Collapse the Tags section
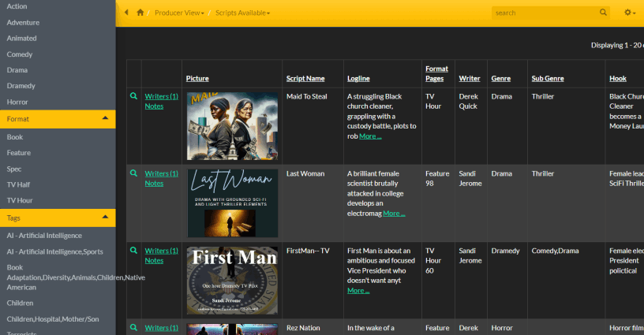The image size is (644, 335). [58, 218]
